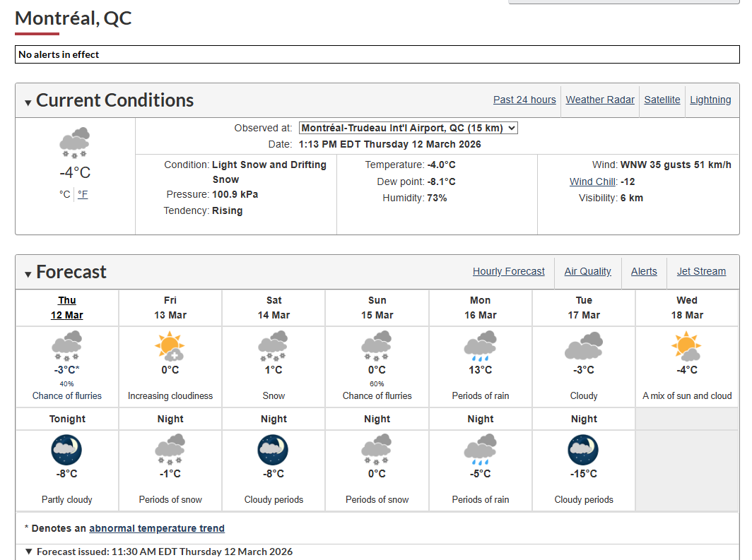Click Saturday's snow forecast icon

click(x=273, y=346)
